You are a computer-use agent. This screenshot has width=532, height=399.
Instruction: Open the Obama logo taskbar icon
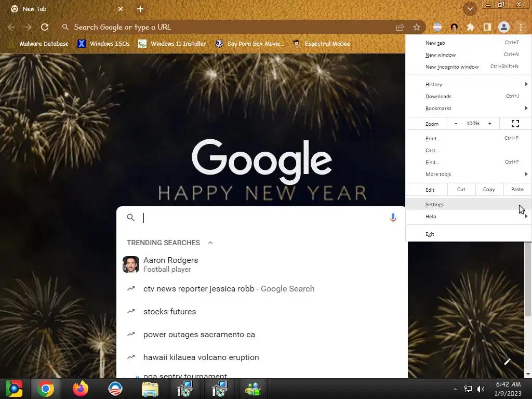[115, 389]
